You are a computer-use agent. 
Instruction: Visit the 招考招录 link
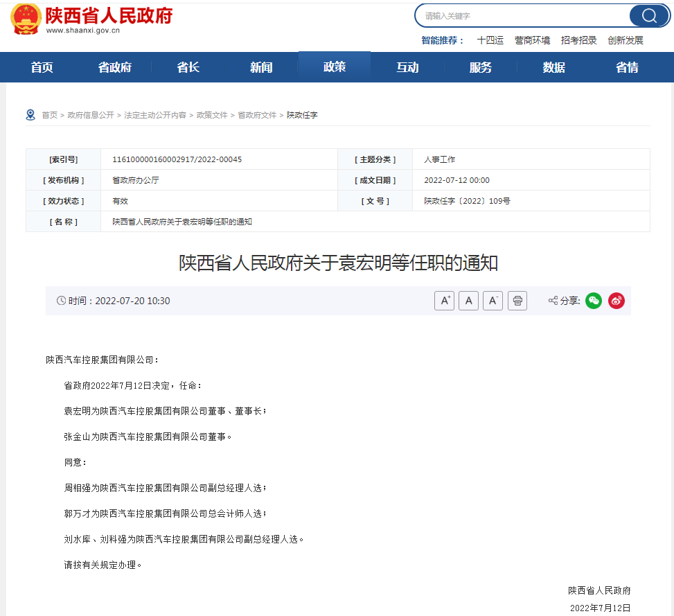click(x=580, y=40)
